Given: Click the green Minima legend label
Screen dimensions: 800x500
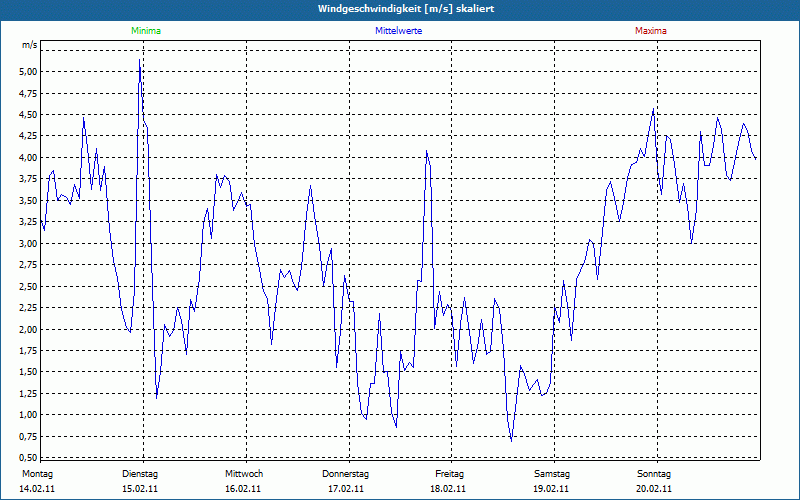Looking at the screenshot, I should (x=145, y=31).
